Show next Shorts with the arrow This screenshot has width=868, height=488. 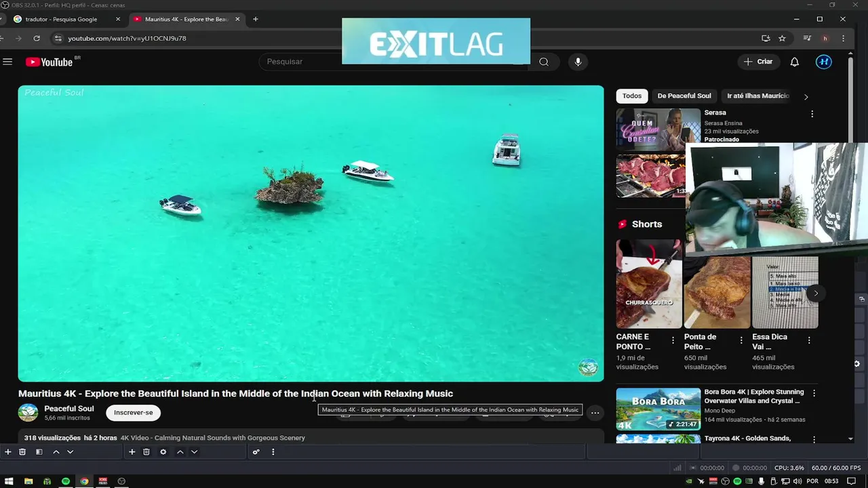[816, 293]
